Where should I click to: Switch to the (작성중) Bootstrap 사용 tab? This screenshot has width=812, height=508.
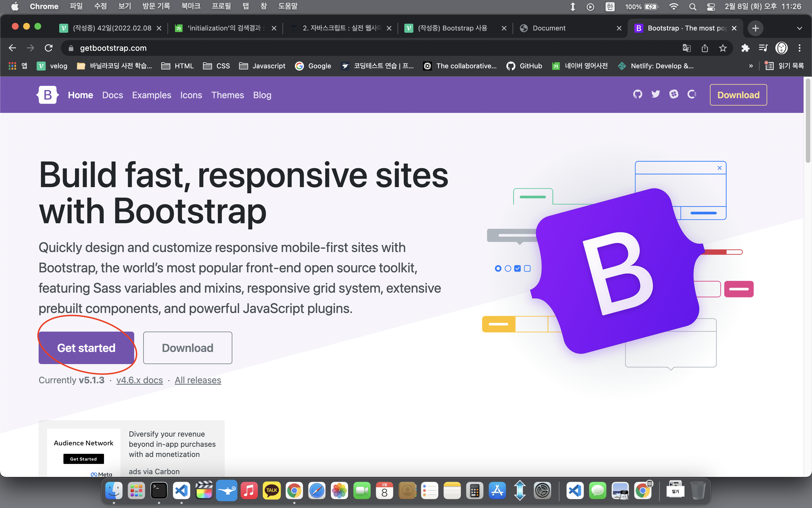456,28
